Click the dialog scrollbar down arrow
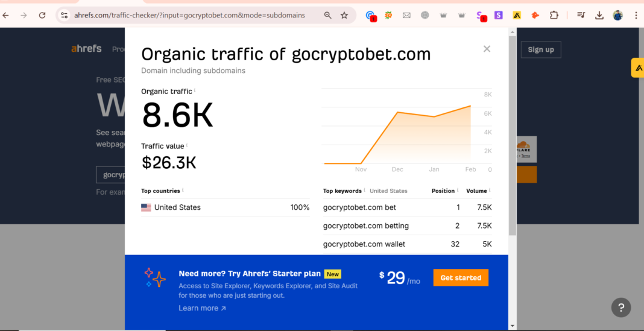The height and width of the screenshot is (331, 644). pos(512,326)
